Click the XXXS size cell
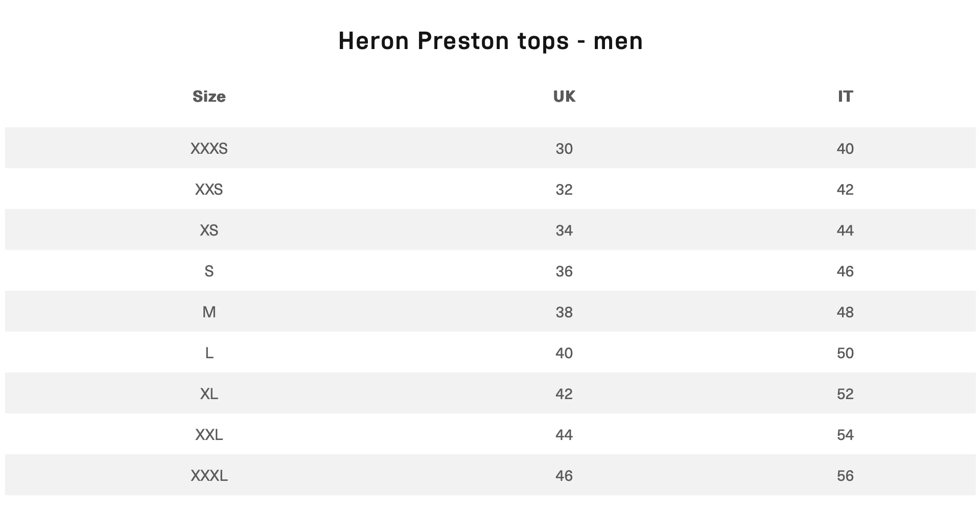980x510 pixels. click(209, 149)
